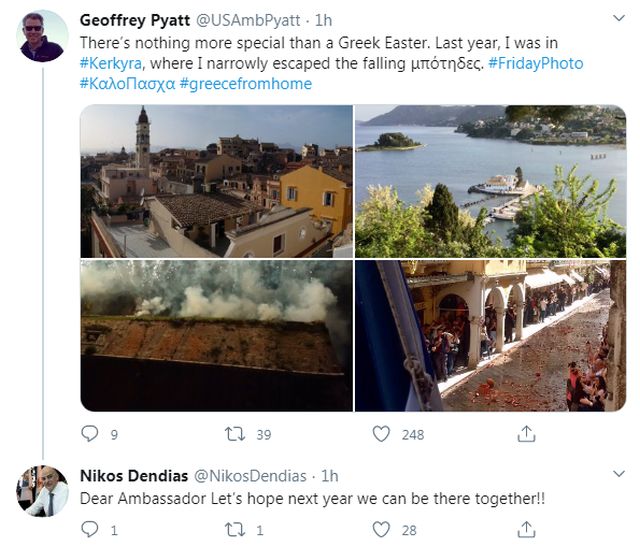Open the #FridayPhoto hashtag
The image size is (640, 547).
click(x=536, y=63)
